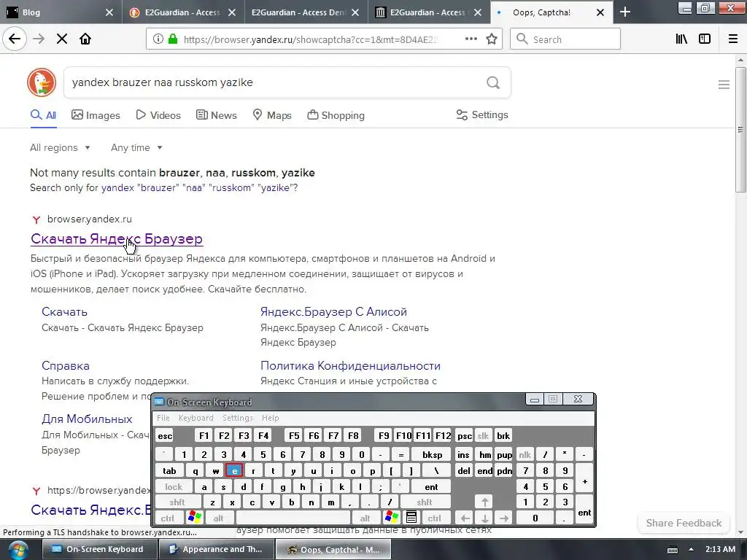Close the Oops, Captcha! tab
The height and width of the screenshot is (560, 747).
point(600,12)
